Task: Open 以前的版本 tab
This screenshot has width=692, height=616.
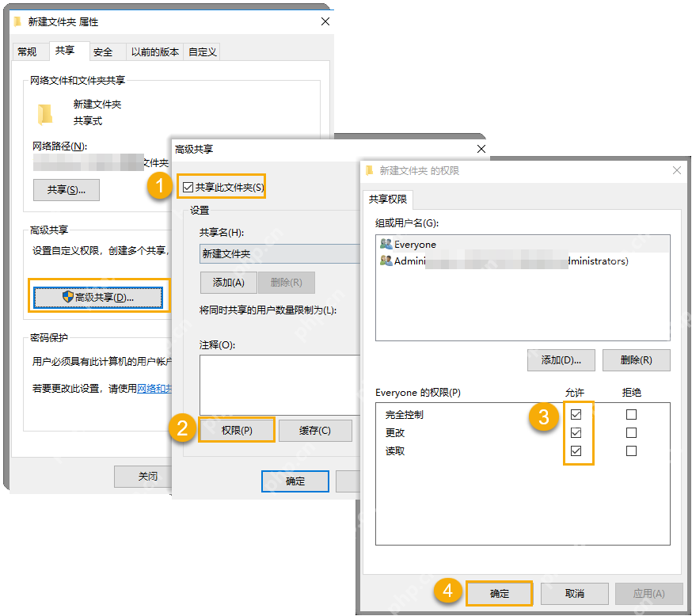Action: (155, 51)
